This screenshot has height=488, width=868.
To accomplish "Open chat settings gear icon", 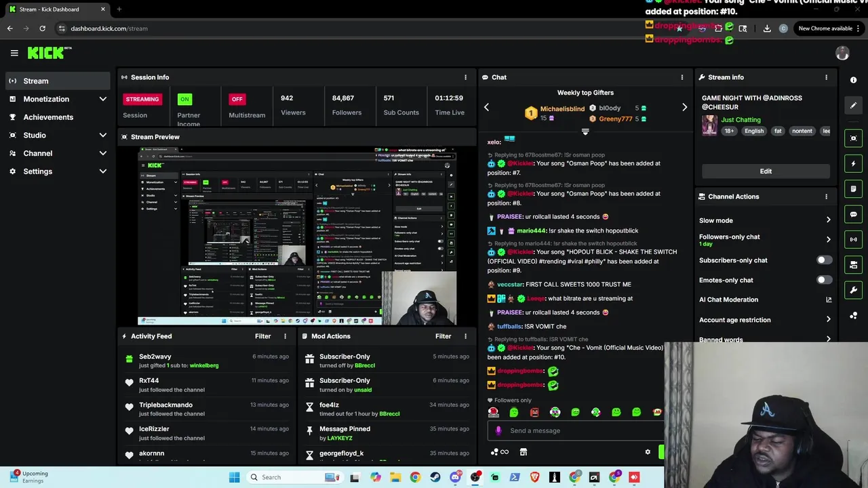I will (648, 452).
